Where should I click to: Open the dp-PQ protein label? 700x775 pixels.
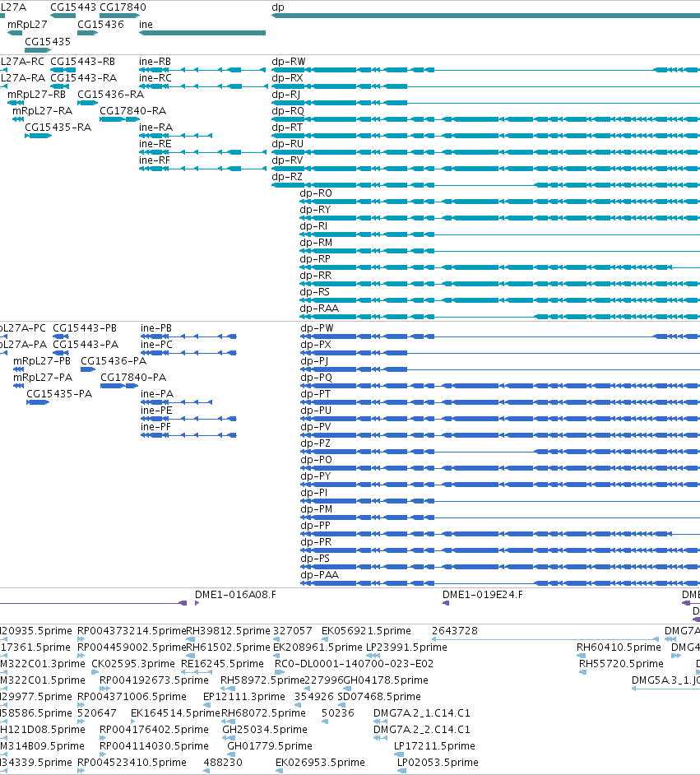click(x=317, y=377)
